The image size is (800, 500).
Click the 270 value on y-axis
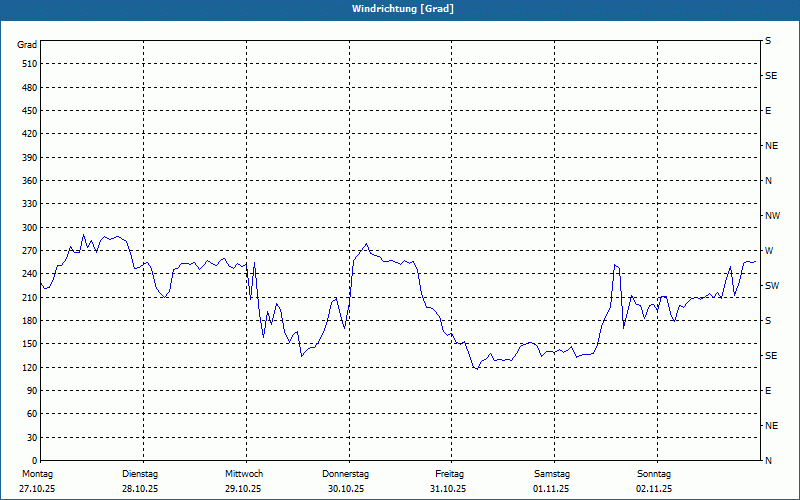coord(27,251)
